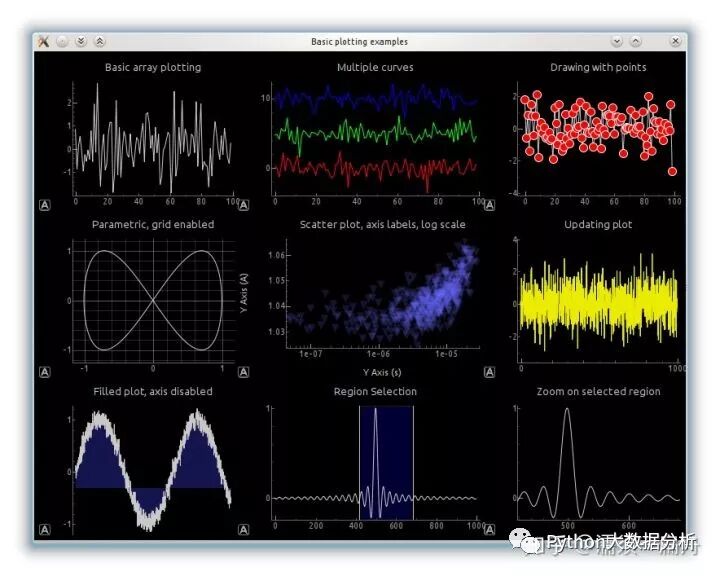This screenshot has width=720, height=576.
Task: Click the 'Parametric, grid enabled' title
Action: 153,225
